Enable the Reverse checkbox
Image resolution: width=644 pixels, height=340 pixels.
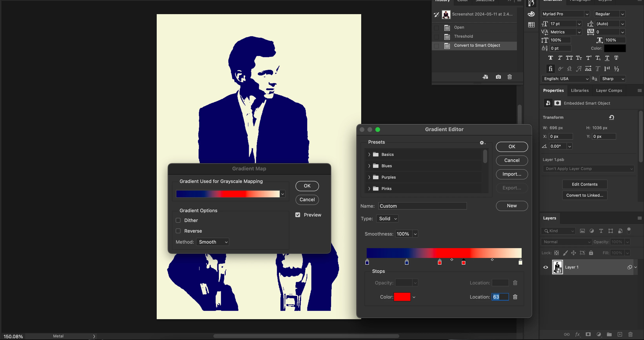click(178, 231)
